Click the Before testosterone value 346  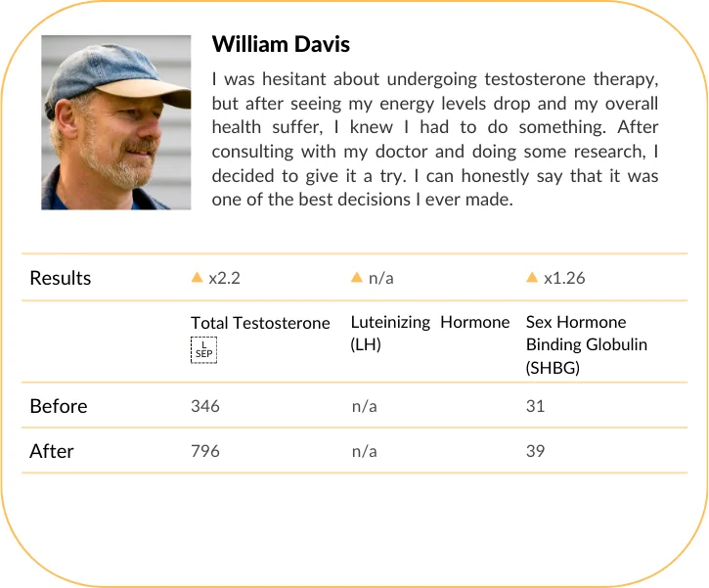tap(205, 406)
